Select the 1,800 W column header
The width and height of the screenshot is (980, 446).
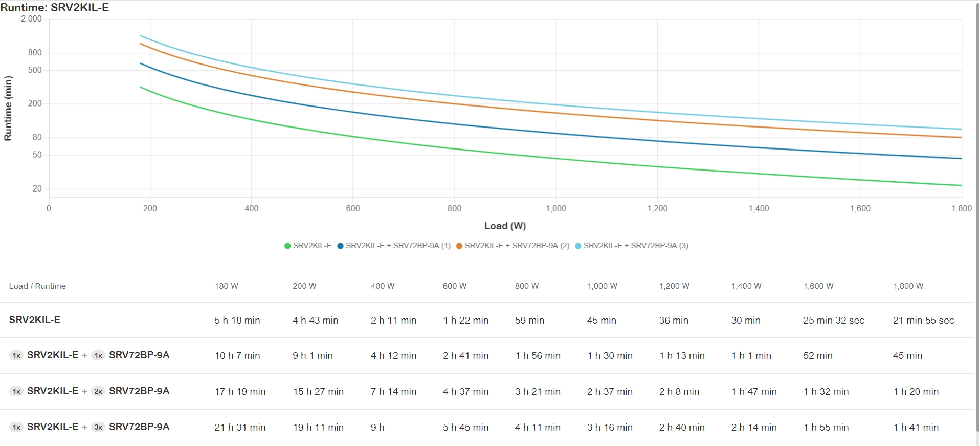pyautogui.click(x=908, y=286)
